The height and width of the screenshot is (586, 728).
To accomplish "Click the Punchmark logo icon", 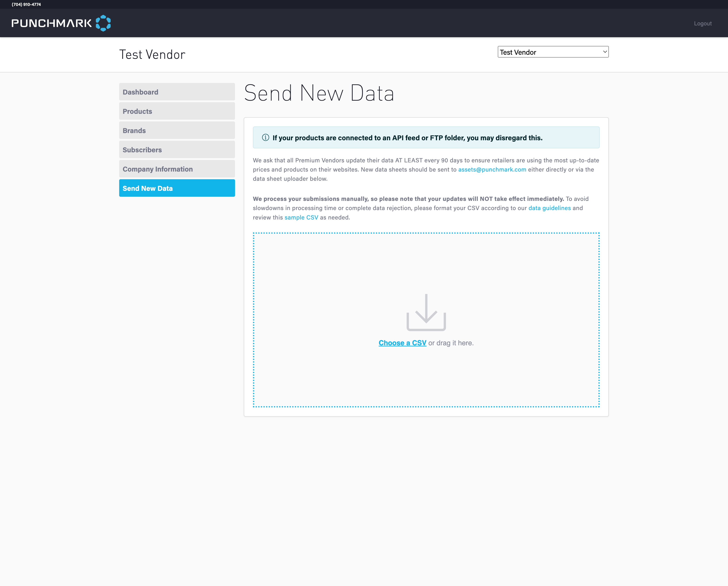I will [103, 23].
